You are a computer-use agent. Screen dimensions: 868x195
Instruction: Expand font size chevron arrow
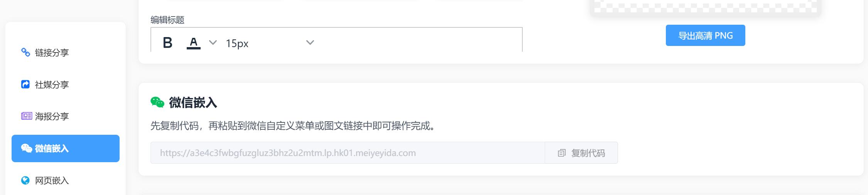pyautogui.click(x=310, y=42)
